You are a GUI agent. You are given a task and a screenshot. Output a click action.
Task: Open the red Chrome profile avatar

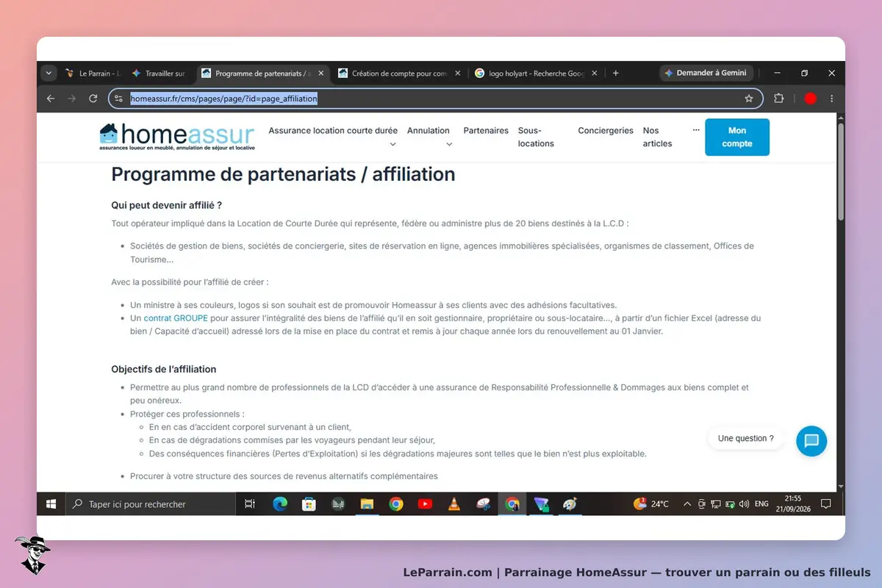[810, 98]
